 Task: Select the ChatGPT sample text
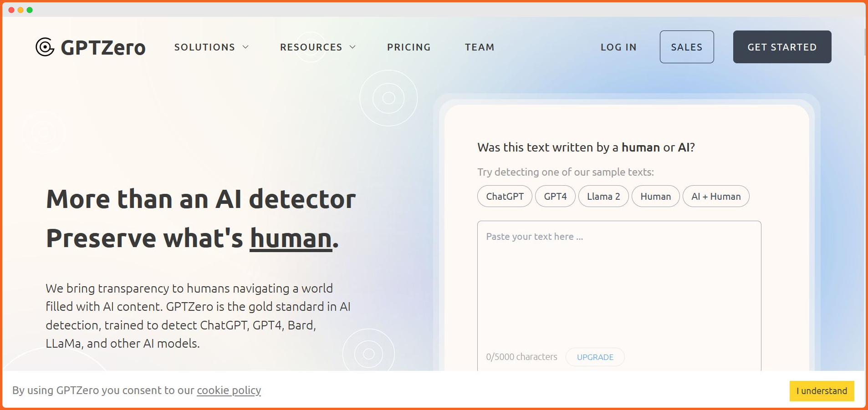point(505,196)
